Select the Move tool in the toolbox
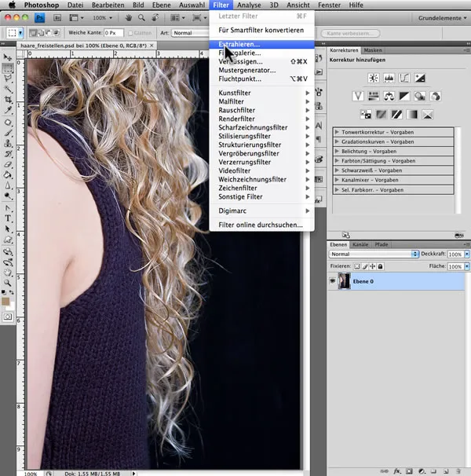The image size is (471, 476). [x=8, y=58]
